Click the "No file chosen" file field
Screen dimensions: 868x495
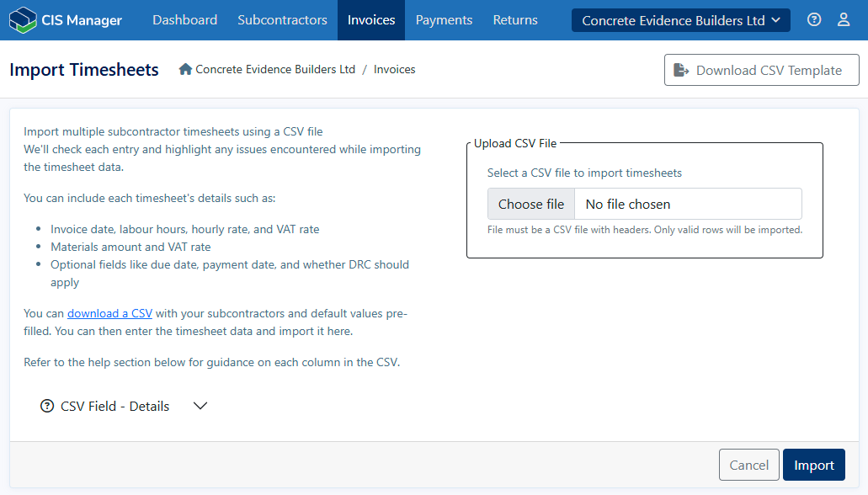[x=686, y=204]
